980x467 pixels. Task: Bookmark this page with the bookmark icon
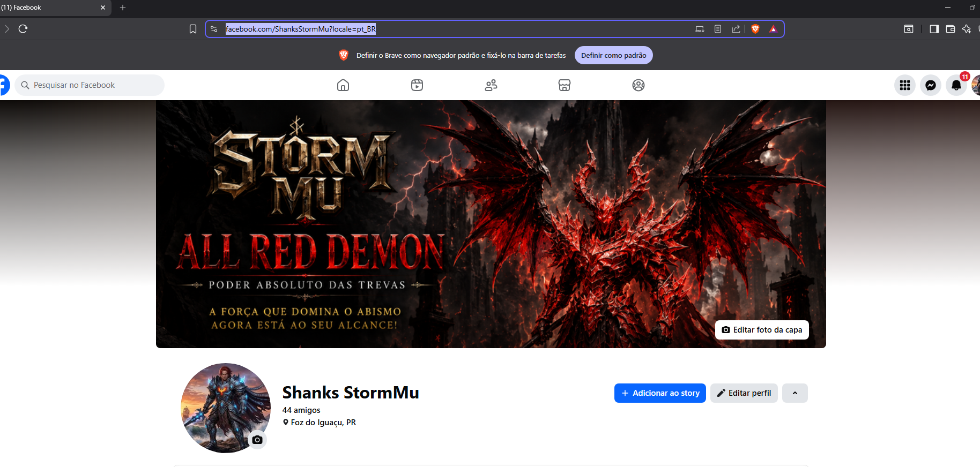coord(193,29)
